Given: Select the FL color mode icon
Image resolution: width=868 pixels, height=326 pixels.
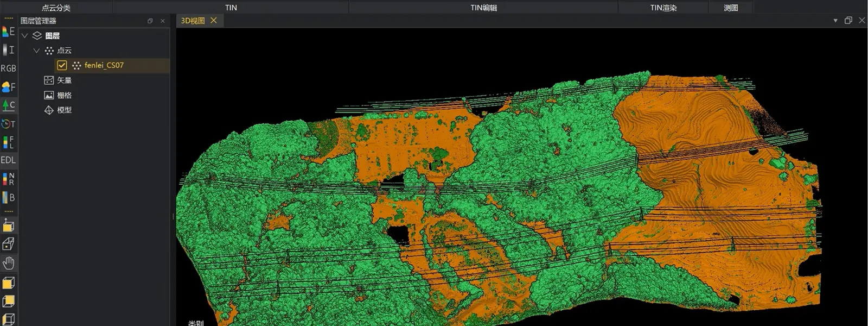Looking at the screenshot, I should click(x=8, y=142).
